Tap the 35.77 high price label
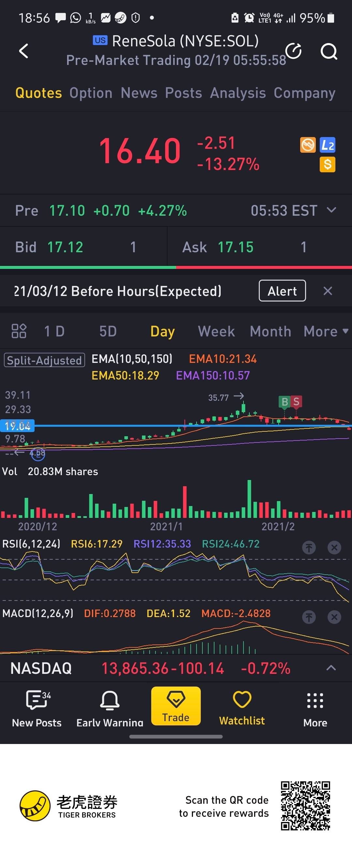352x868 pixels. [218, 397]
